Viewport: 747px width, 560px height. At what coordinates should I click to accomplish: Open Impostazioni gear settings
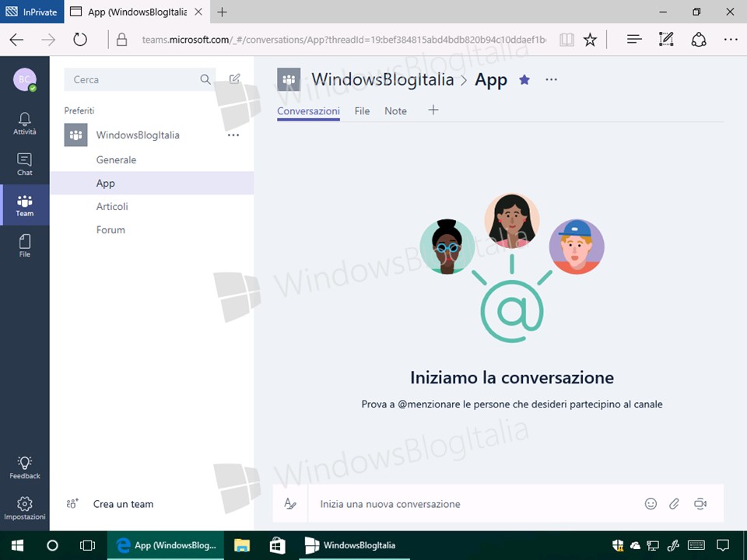coord(25,508)
